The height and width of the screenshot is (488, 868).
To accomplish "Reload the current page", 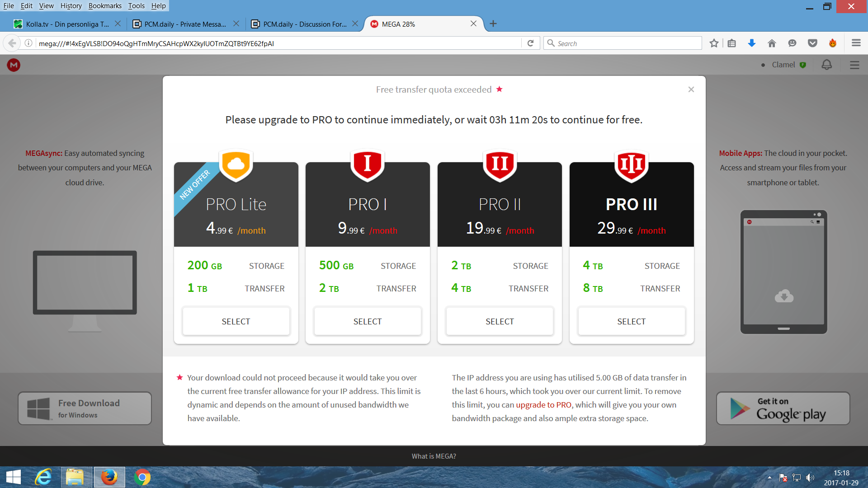I will tap(530, 43).
